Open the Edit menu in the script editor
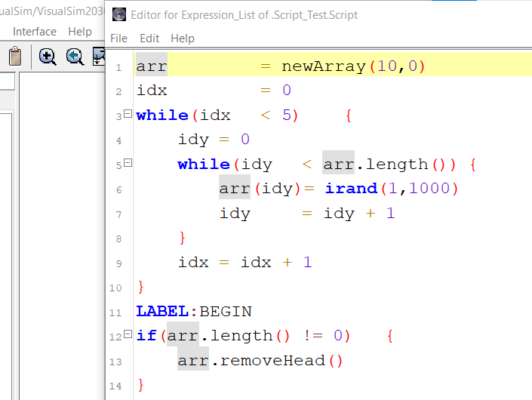The height and width of the screenshot is (400, 532). [x=149, y=38]
